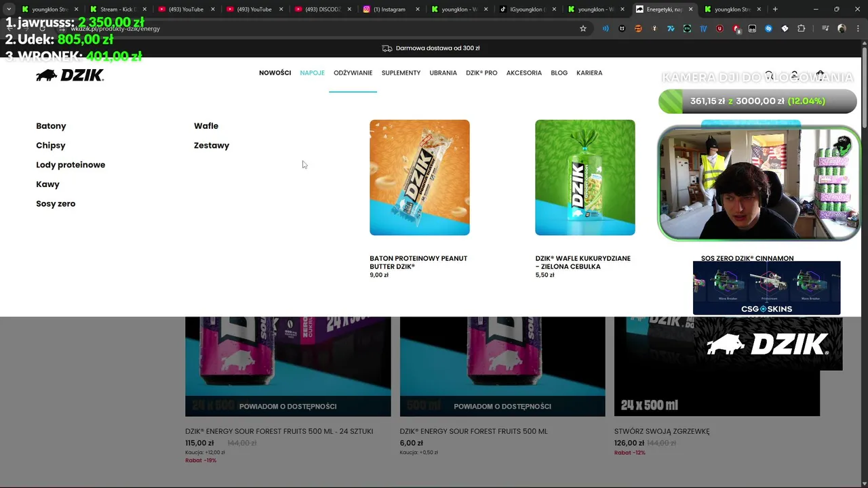
Task: Click the 5,50 zł price text
Action: pyautogui.click(x=545, y=275)
